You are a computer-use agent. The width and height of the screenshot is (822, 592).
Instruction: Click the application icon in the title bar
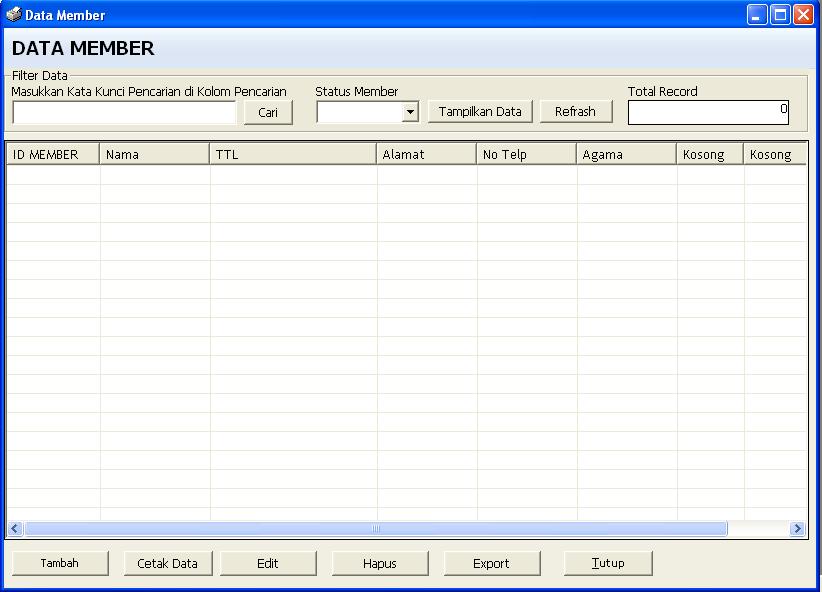[x=12, y=14]
